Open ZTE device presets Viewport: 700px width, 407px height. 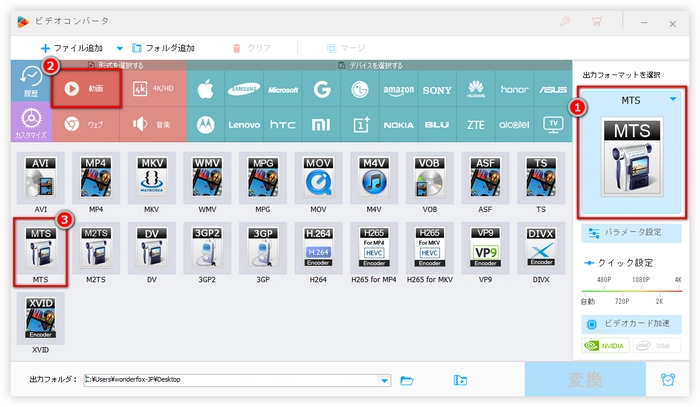coord(476,125)
